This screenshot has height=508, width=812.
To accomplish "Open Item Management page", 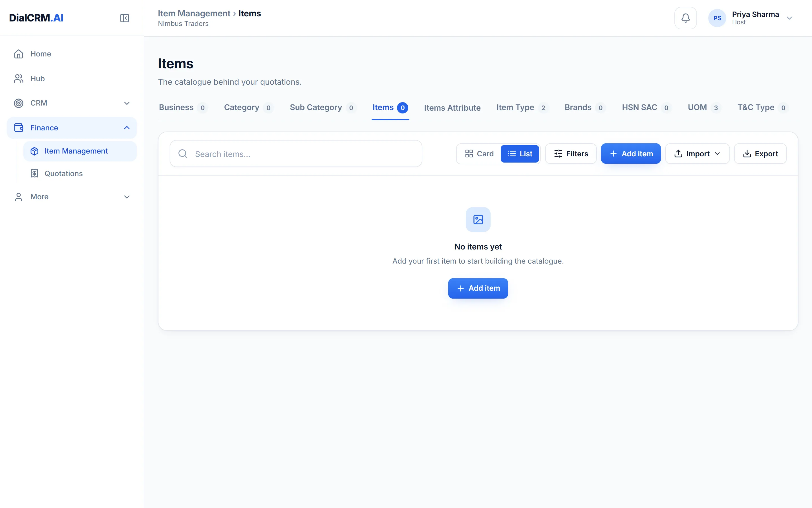I will coord(80,151).
